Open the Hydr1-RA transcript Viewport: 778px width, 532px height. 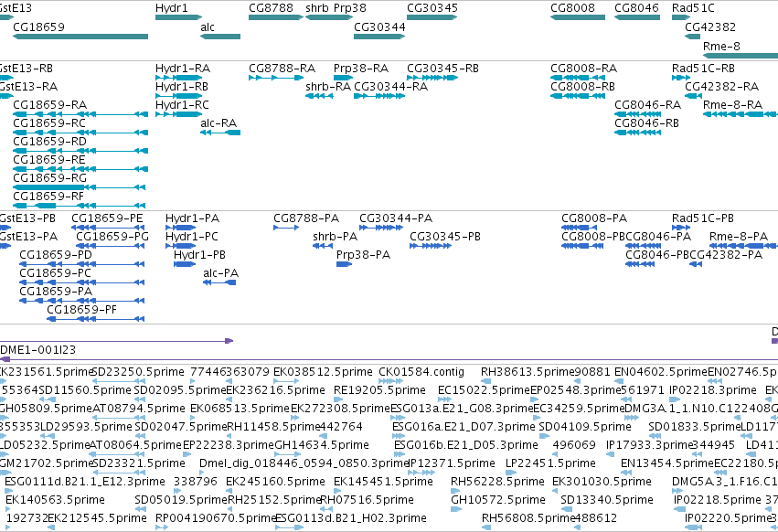pyautogui.click(x=183, y=68)
